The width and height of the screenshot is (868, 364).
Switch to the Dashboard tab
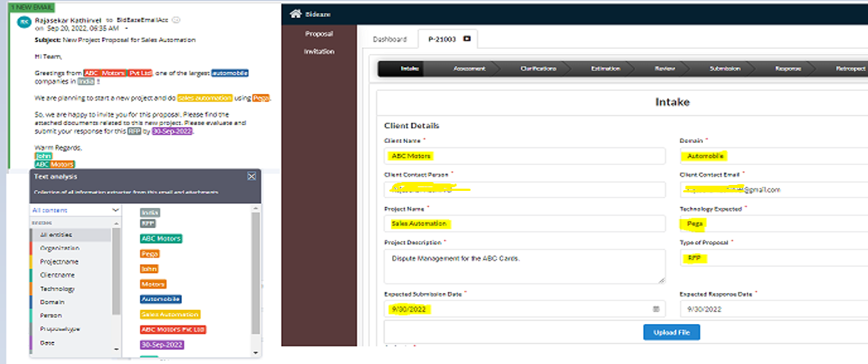[390, 39]
